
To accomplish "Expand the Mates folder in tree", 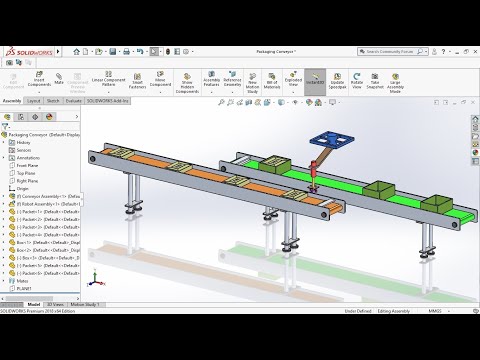I will coord(4,281).
